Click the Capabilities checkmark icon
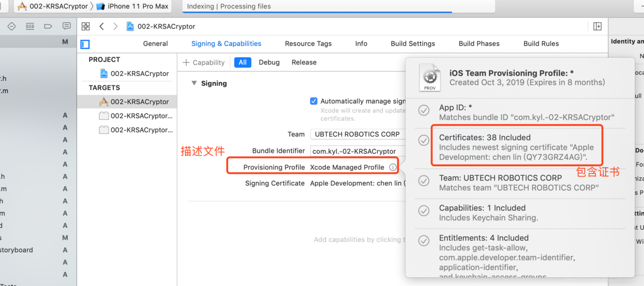The image size is (644, 286). (424, 211)
